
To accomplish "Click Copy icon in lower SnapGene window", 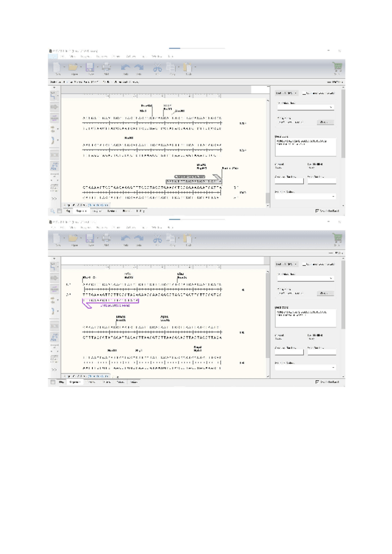I will [x=171, y=238].
